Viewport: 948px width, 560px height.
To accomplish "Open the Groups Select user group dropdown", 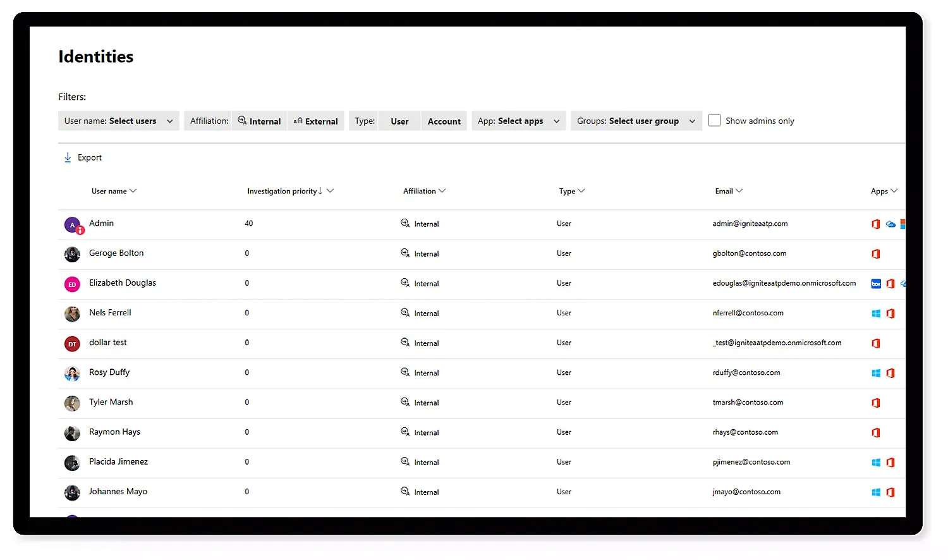I will 636,121.
